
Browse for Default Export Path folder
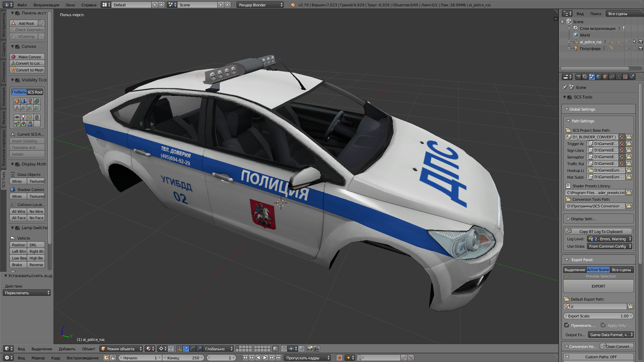pyautogui.click(x=630, y=306)
